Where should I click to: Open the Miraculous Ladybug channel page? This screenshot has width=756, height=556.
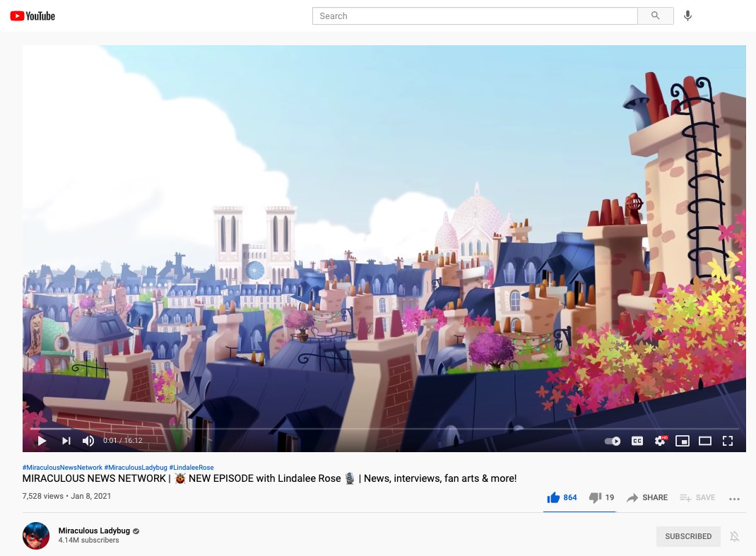(x=94, y=531)
